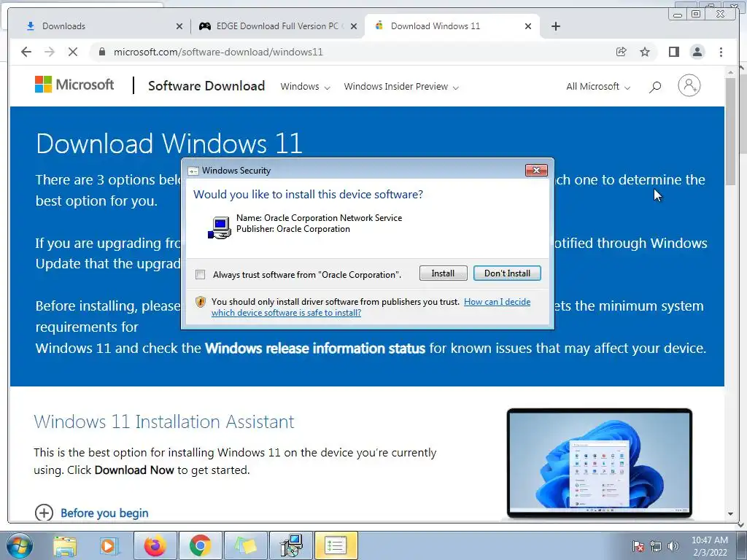The image size is (747, 560).
Task: Open How can I decide safe software link
Action: [x=371, y=307]
